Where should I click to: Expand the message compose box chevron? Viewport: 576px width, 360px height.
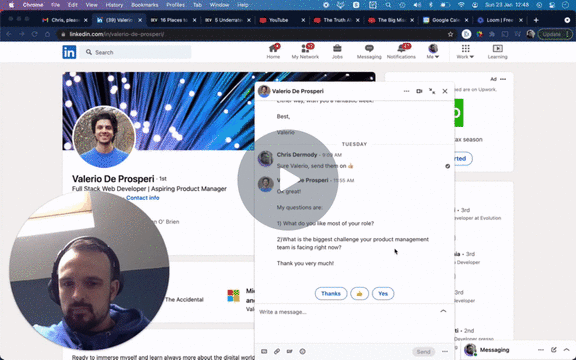443,312
